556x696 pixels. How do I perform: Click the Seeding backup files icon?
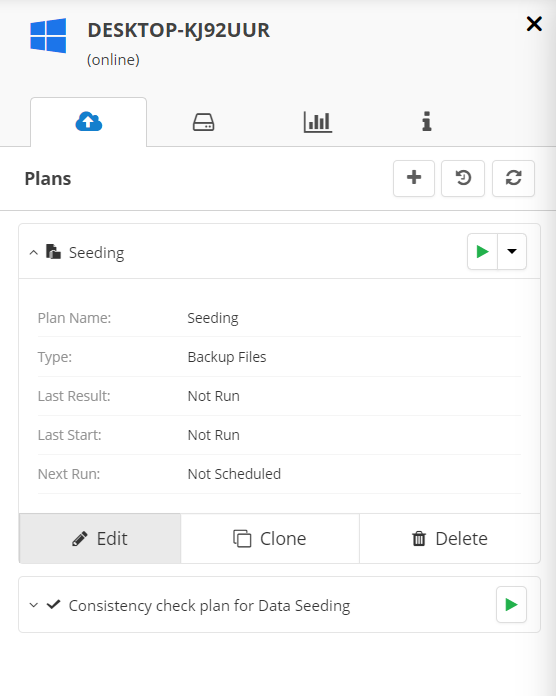coord(53,252)
